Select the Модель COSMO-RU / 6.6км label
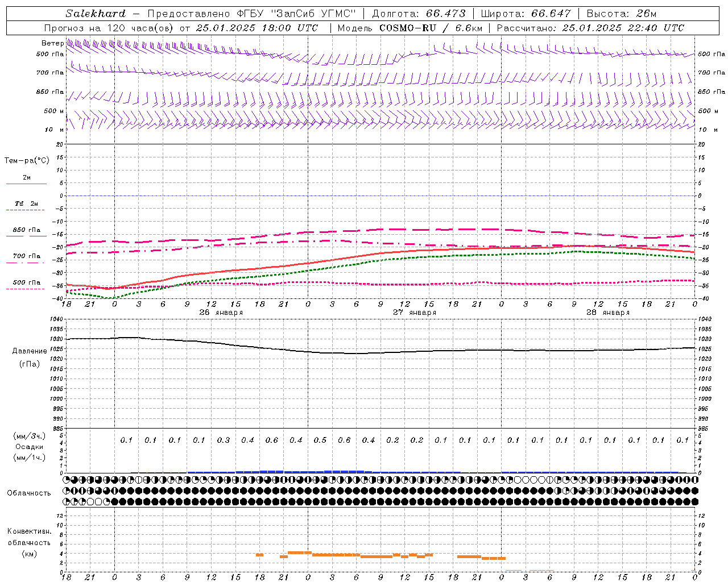 (409, 28)
